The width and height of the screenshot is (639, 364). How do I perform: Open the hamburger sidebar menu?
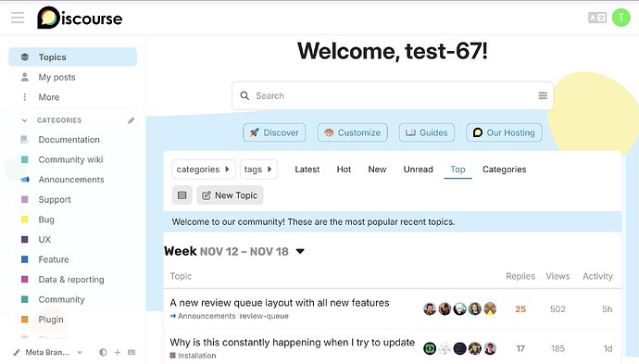[18, 18]
